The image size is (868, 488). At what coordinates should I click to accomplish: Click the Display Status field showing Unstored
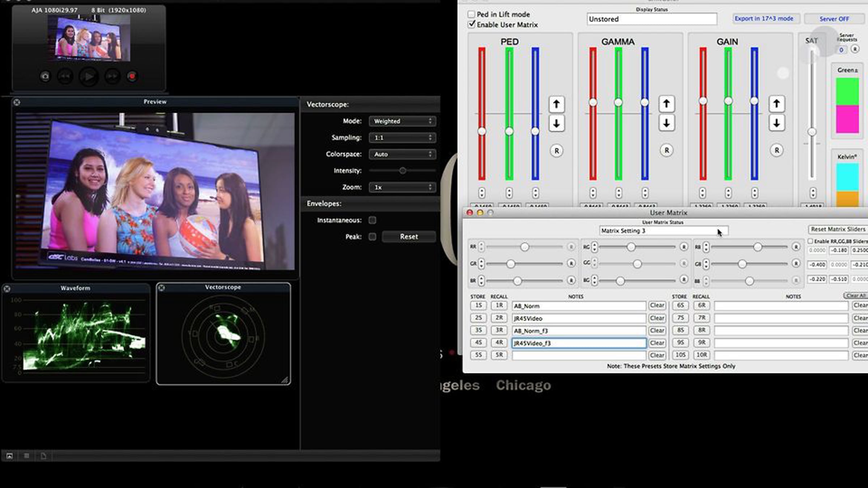click(652, 19)
